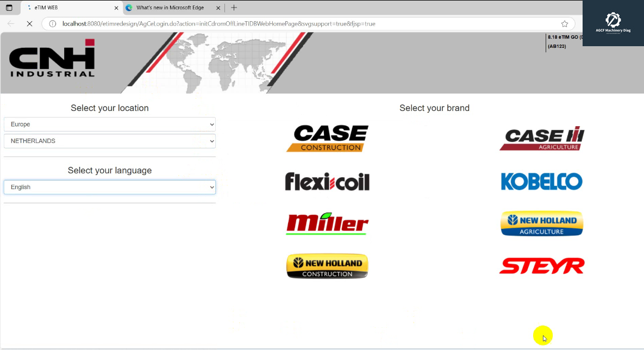The image size is (644, 350).
Task: Bookmark this page with the star icon
Action: click(564, 24)
